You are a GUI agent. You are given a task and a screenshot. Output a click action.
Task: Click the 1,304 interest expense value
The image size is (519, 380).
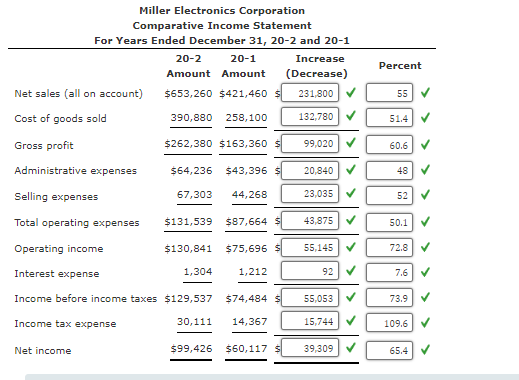198,272
